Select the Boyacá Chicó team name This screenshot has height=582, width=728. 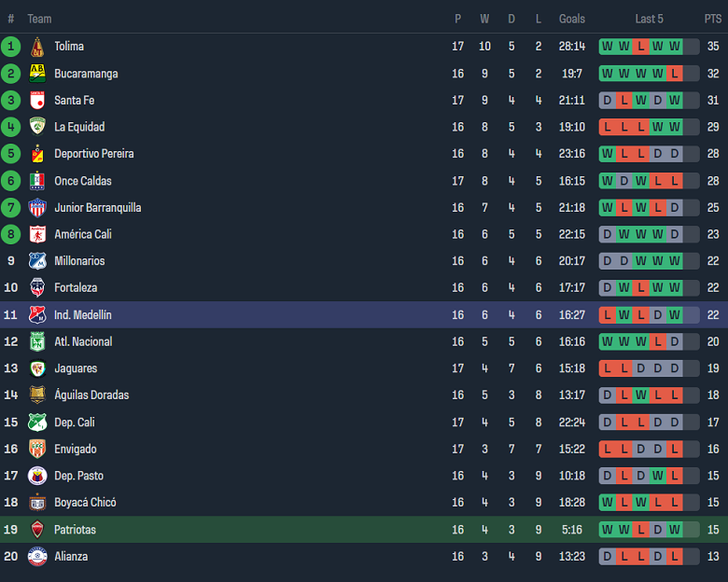click(x=85, y=503)
